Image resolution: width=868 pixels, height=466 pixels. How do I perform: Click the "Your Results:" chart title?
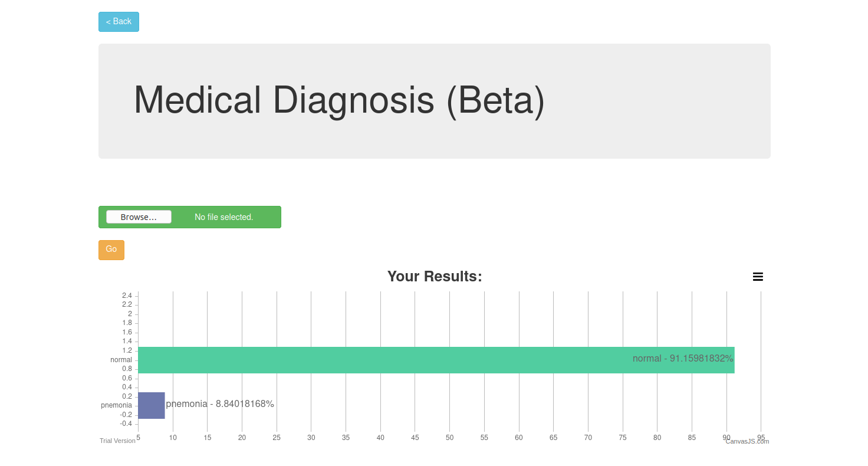coord(435,276)
